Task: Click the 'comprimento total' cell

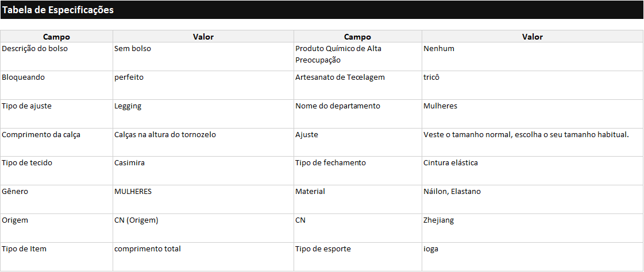Action: click(x=147, y=249)
